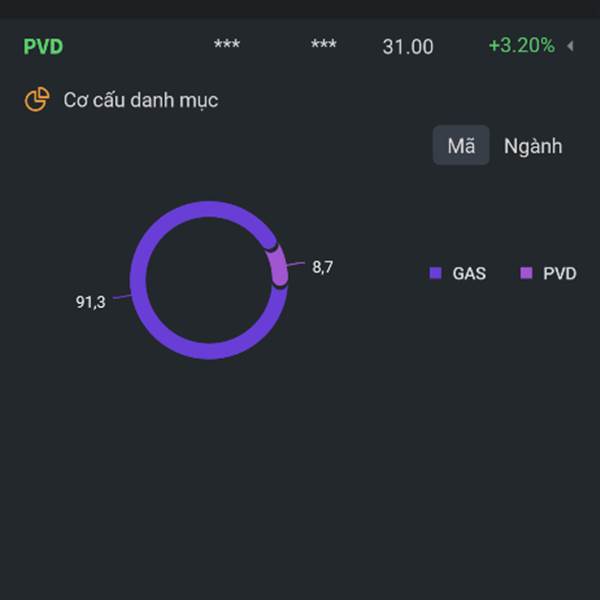Click the +3.20% change value
The width and height of the screenshot is (600, 600).
pos(521,46)
